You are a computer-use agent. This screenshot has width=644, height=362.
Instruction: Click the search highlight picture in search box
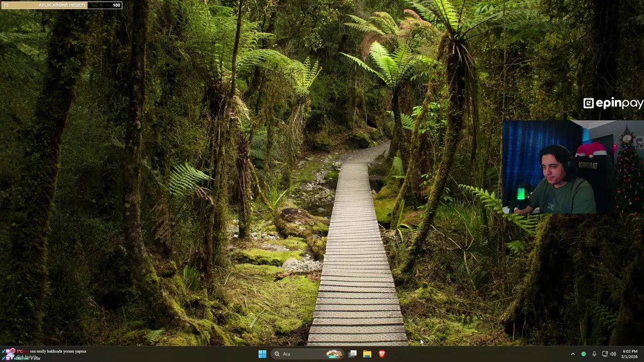(334, 354)
